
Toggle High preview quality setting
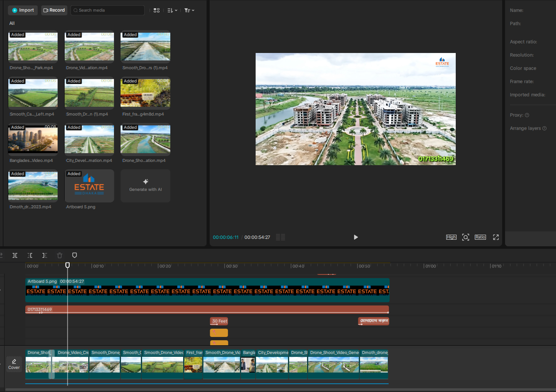pyautogui.click(x=451, y=237)
